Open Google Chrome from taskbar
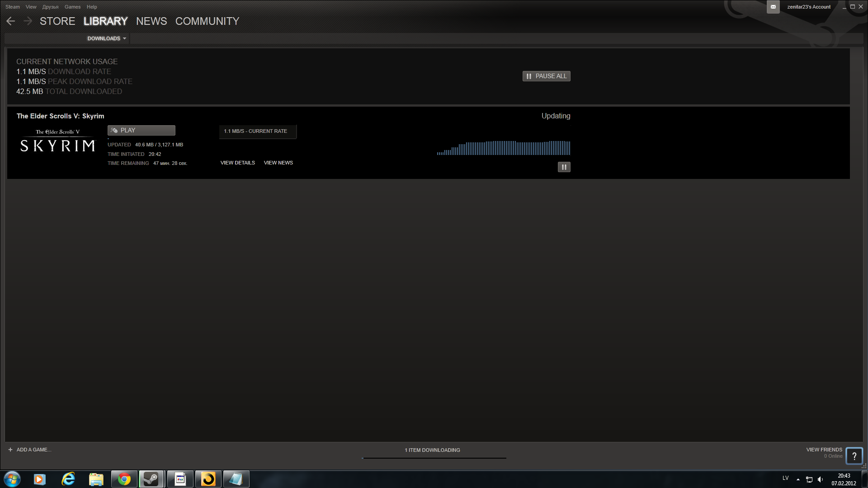The width and height of the screenshot is (868, 488). click(x=124, y=479)
